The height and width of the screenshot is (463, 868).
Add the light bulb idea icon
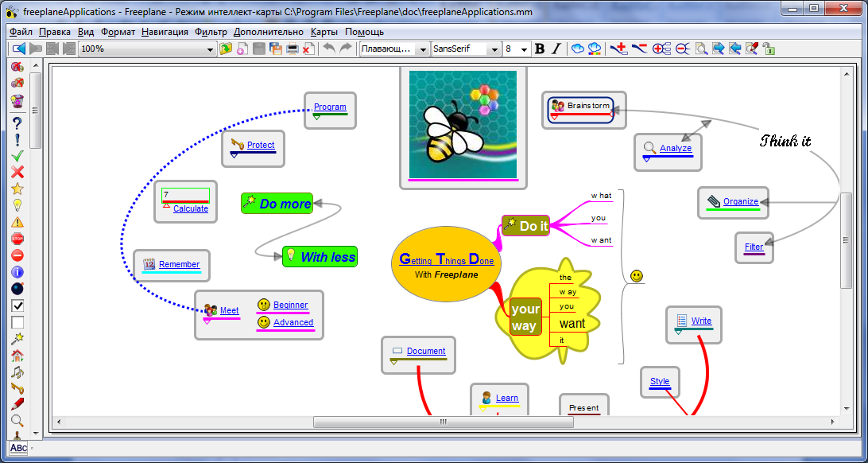pyautogui.click(x=17, y=205)
